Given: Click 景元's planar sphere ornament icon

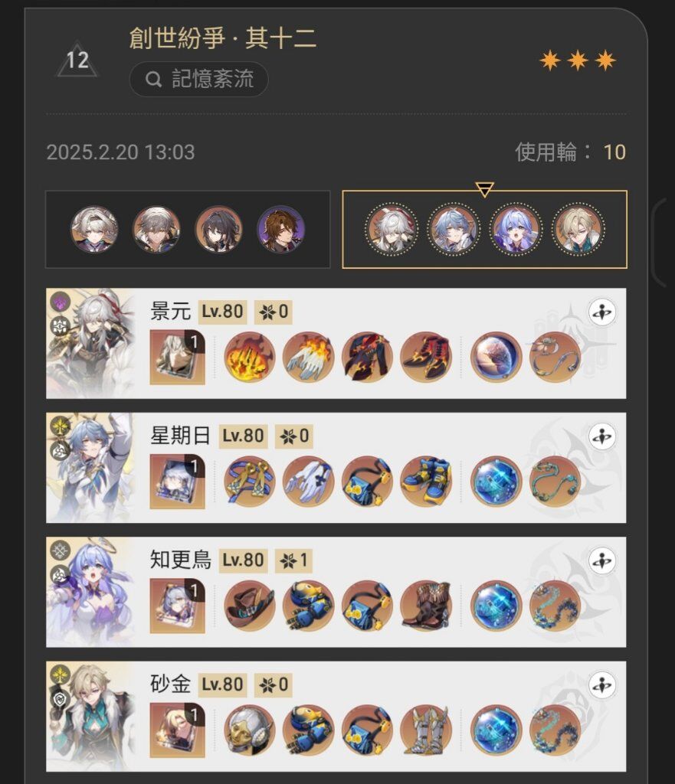Looking at the screenshot, I should (x=496, y=357).
